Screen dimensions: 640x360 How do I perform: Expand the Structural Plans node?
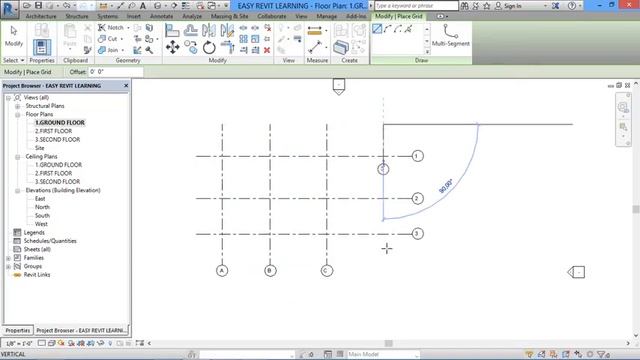point(18,106)
